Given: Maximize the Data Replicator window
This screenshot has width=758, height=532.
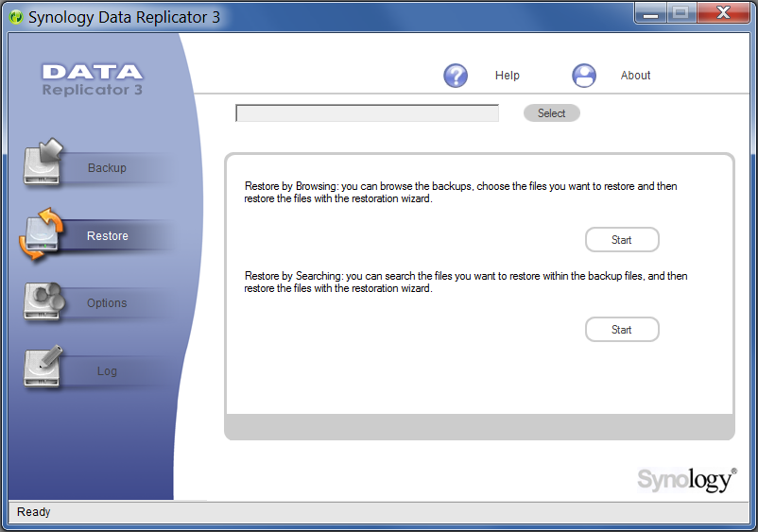Looking at the screenshot, I should pyautogui.click(x=680, y=13).
